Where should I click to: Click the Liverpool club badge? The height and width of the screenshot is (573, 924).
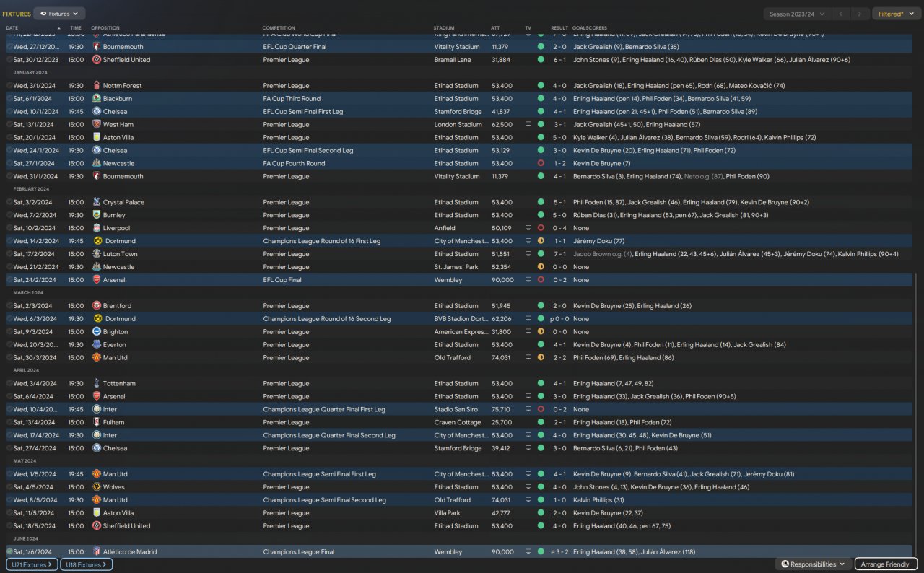97,229
